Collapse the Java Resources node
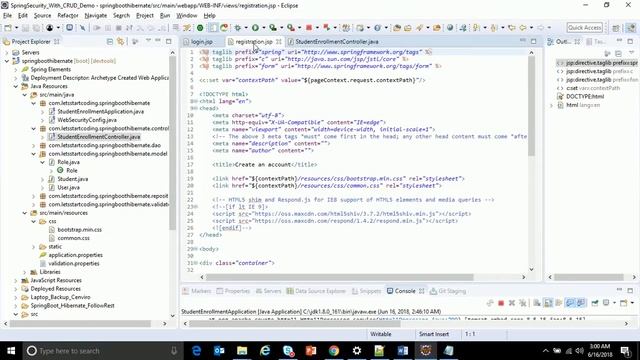The image size is (640, 360). 16,86
